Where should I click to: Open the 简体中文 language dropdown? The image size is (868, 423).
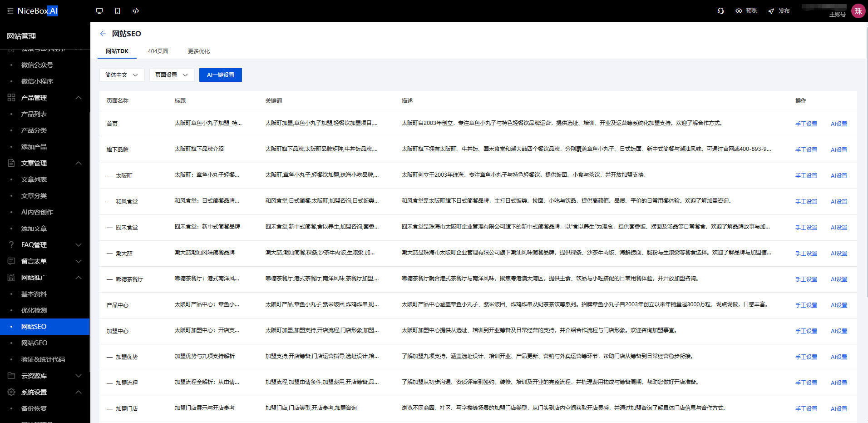(122, 75)
